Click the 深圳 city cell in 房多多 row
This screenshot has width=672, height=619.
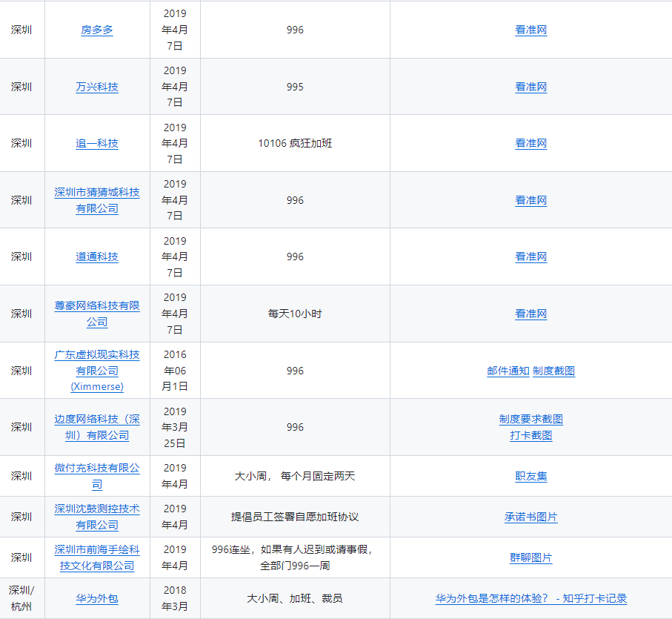pyautogui.click(x=22, y=30)
